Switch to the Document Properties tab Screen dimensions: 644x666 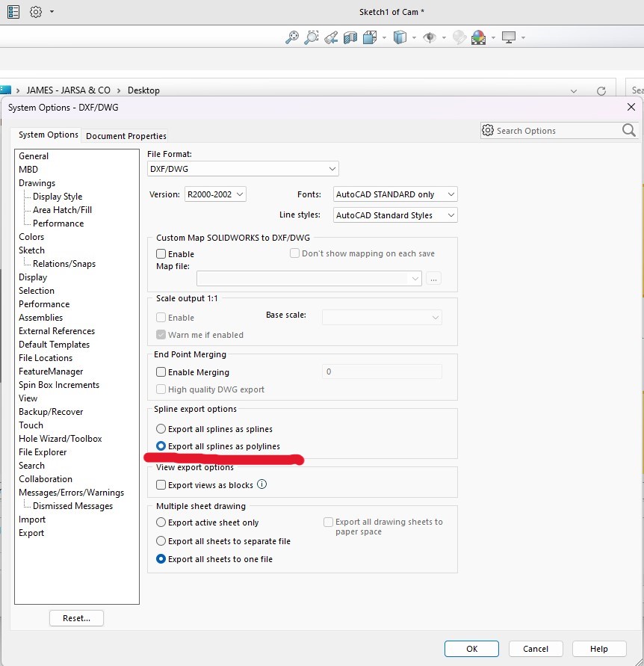click(x=126, y=136)
